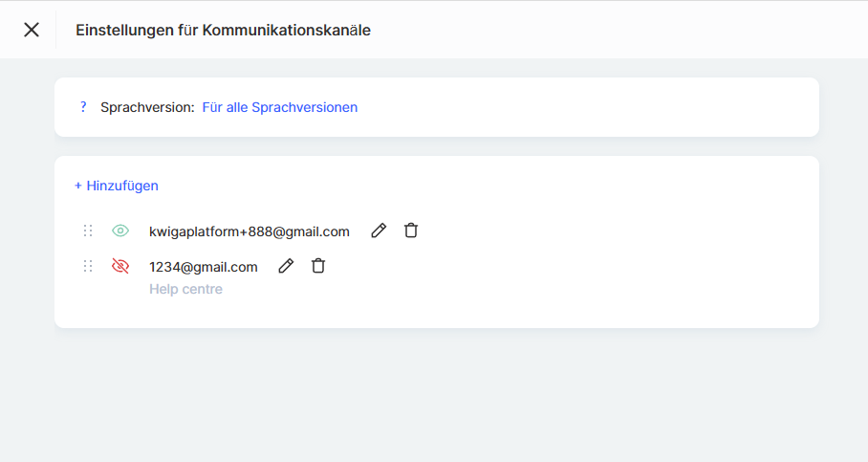Click the question mark help icon
Viewport: 868px width, 462px height.
(83, 107)
